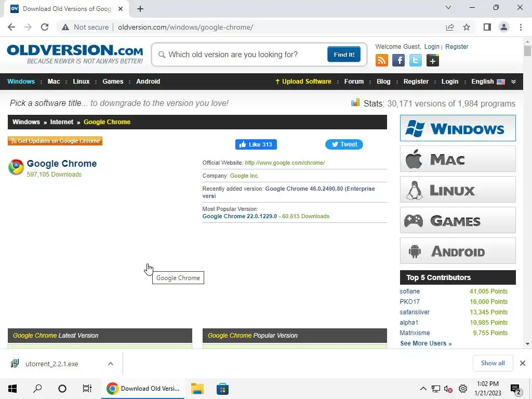Viewport: 532px width, 399px height.
Task: Click the Linux penguin sidebar banner
Action: pos(458,189)
